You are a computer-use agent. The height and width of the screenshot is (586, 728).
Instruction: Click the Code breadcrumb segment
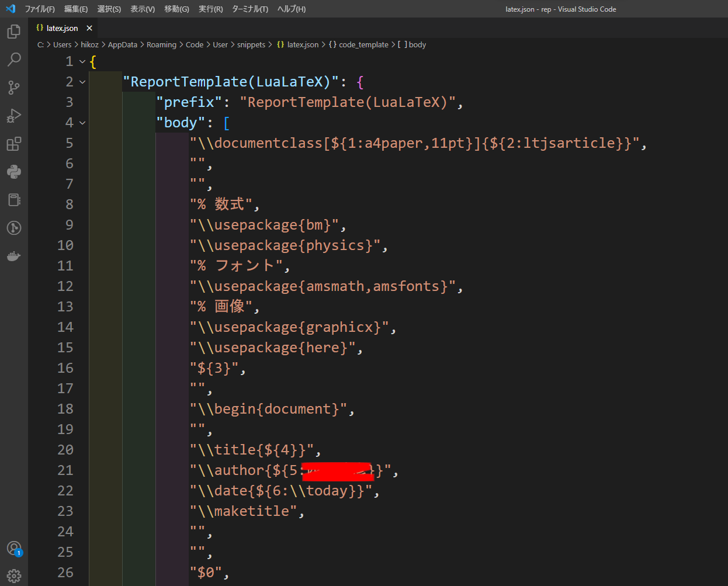[195, 44]
